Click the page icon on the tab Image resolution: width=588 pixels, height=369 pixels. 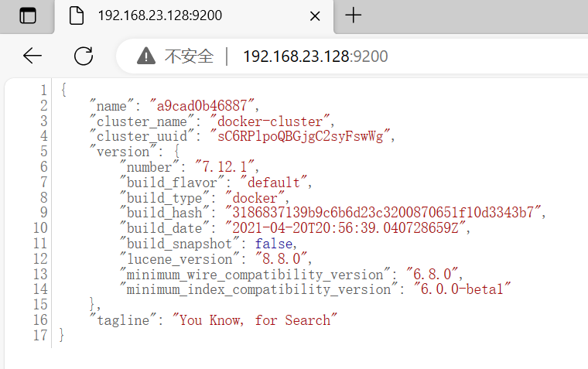[77, 15]
